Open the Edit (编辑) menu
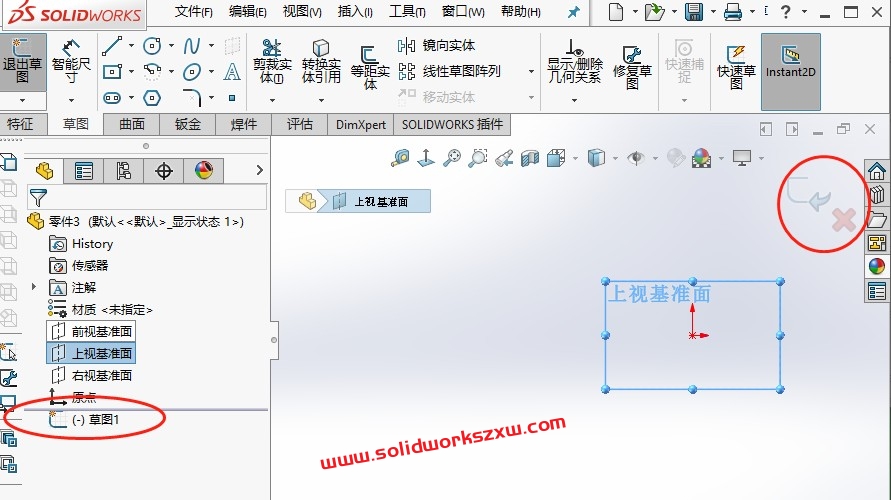 click(248, 11)
